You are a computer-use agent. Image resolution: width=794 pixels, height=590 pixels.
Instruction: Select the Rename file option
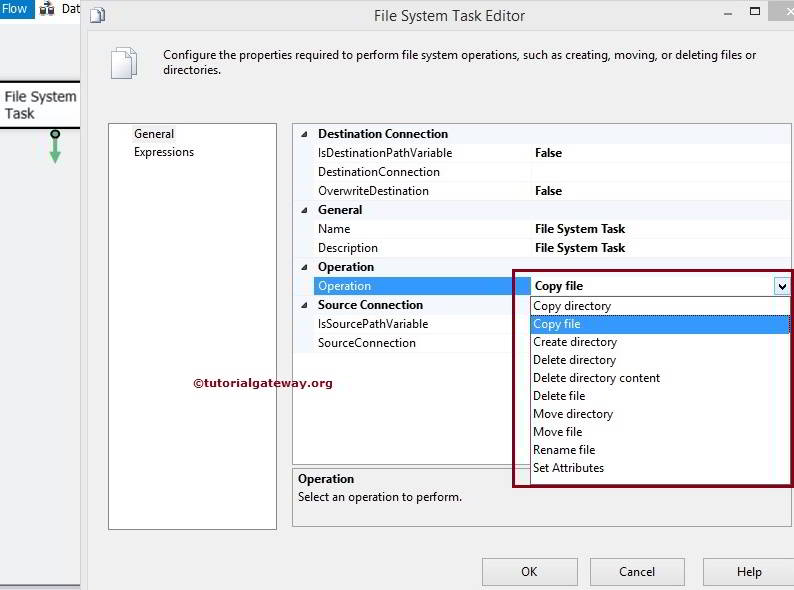click(564, 450)
